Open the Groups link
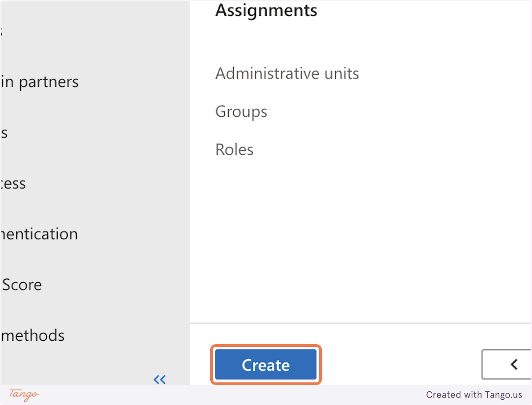Screen dimensions: 532x405 (241, 111)
